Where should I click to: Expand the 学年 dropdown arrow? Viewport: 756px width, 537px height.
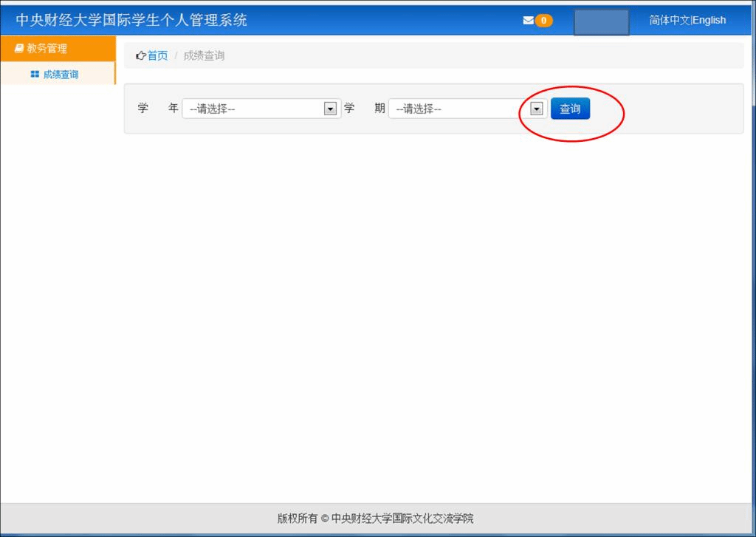tap(330, 109)
